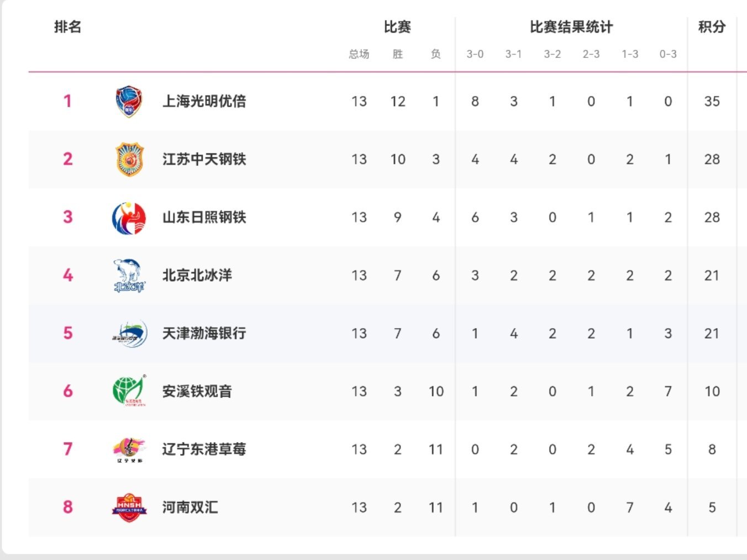Click the 上海光明优倍 team logo

point(129,102)
